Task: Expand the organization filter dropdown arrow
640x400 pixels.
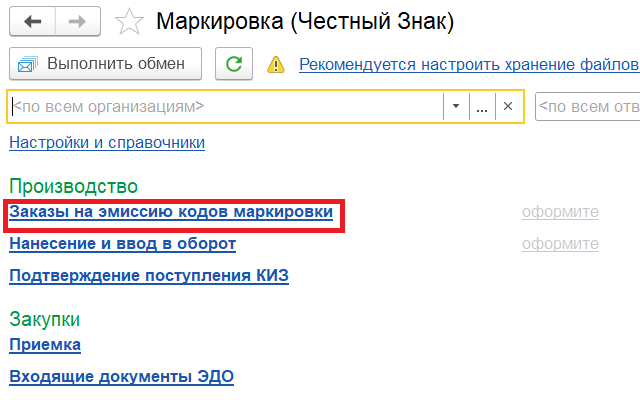Action: tap(456, 107)
